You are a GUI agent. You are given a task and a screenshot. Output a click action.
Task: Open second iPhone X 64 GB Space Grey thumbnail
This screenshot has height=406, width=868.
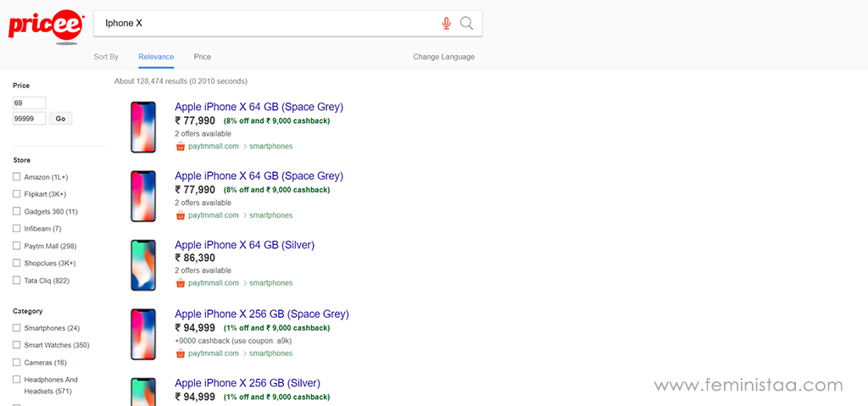[x=143, y=196]
